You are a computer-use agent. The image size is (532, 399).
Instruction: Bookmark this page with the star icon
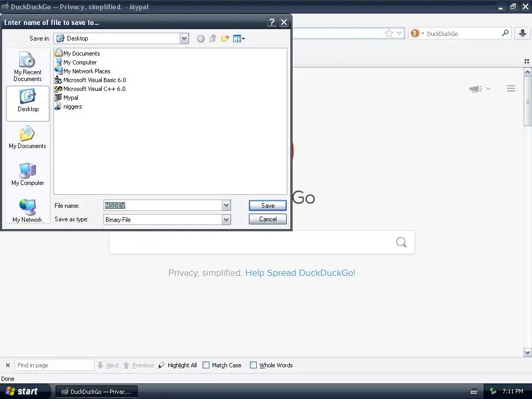point(389,33)
